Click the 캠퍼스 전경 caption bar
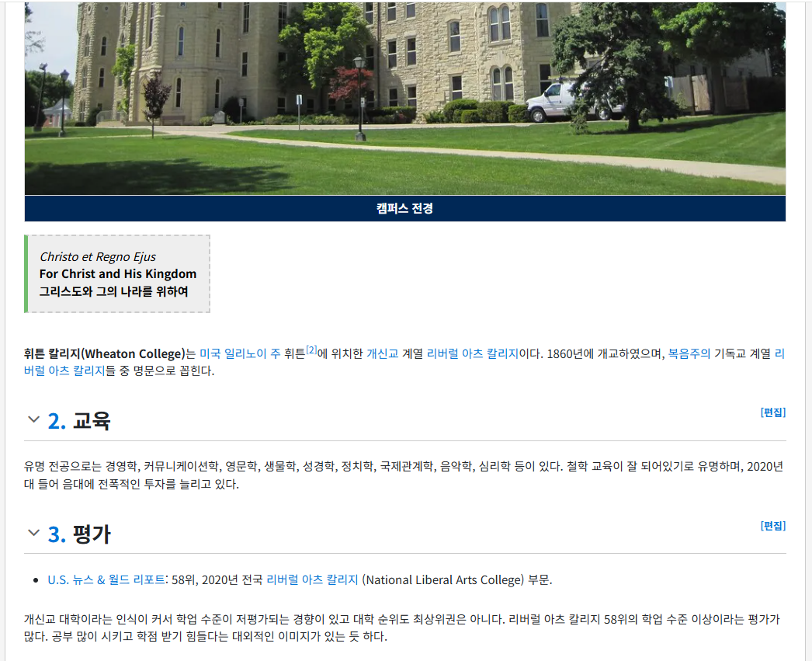 (x=405, y=208)
